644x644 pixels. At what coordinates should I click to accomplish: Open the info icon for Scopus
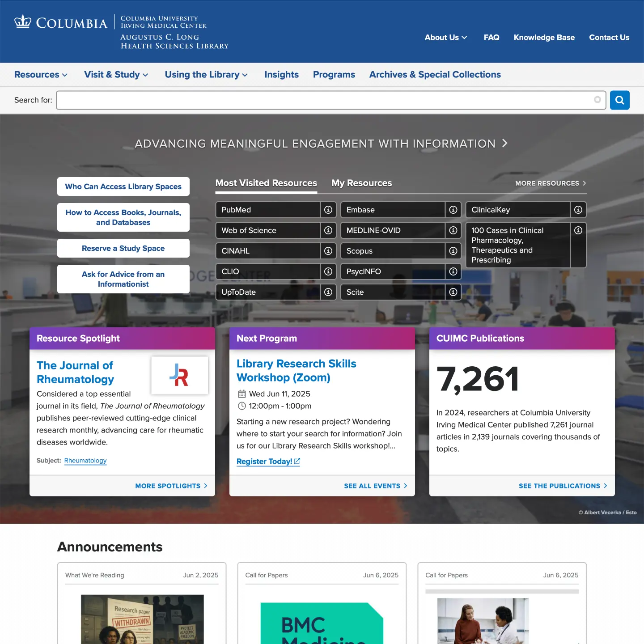click(453, 251)
